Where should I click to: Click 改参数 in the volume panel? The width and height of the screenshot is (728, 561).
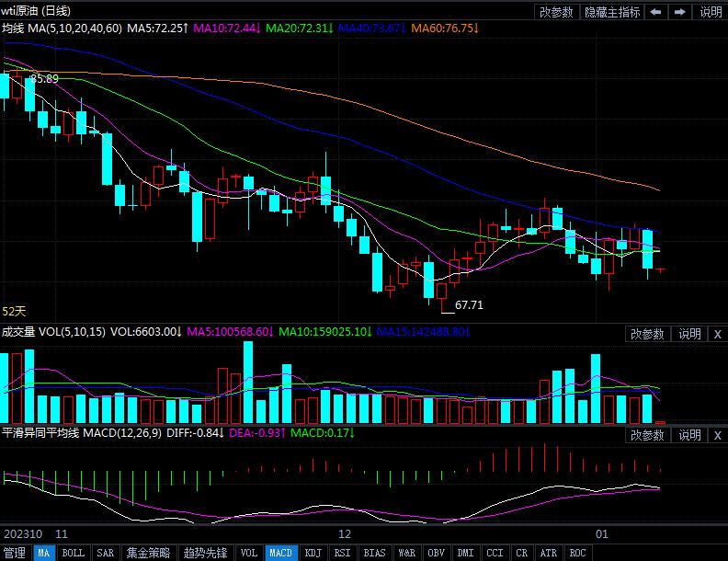click(647, 334)
